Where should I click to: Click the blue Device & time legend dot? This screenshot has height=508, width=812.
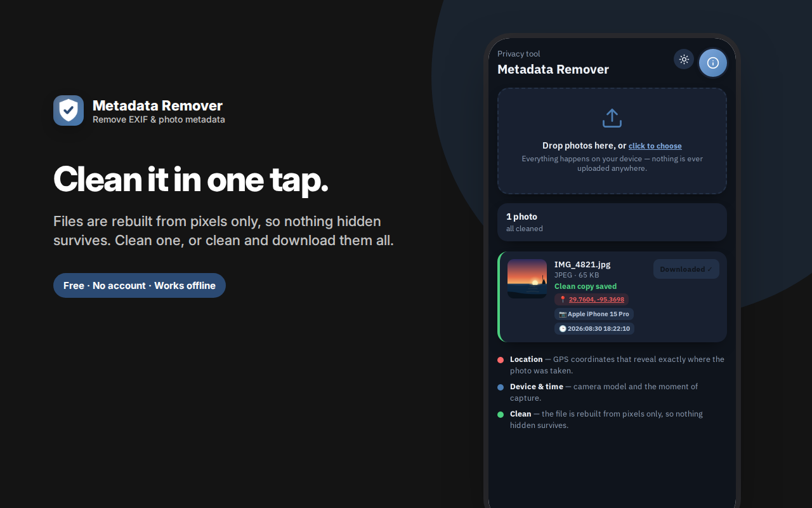(x=501, y=387)
